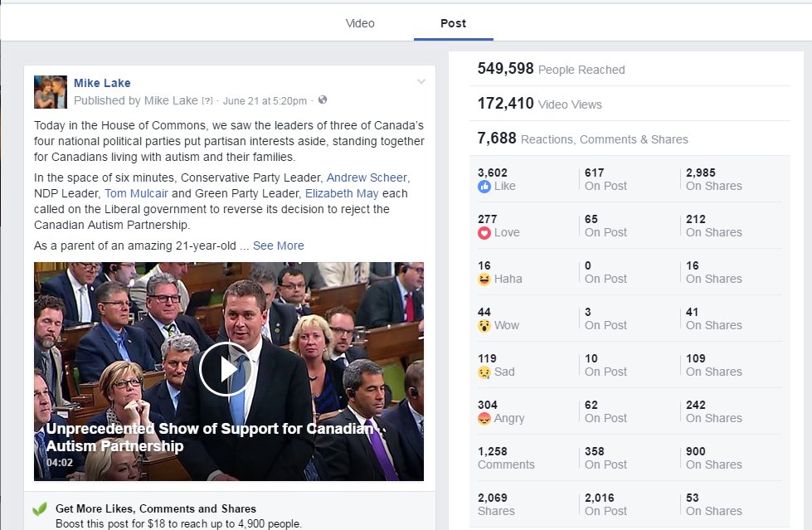Click the blue Like thumbs-up icon
812x530 pixels.
pos(484,187)
